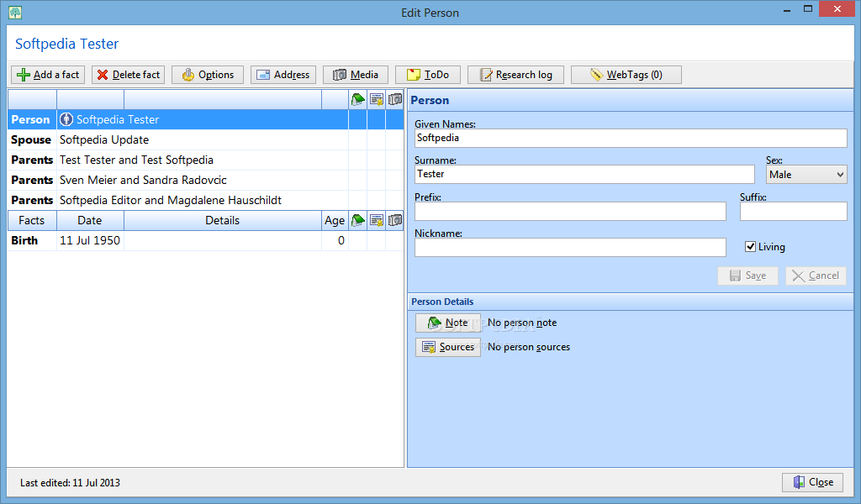The width and height of the screenshot is (861, 504).
Task: Click the Age column header
Action: pyautogui.click(x=335, y=220)
